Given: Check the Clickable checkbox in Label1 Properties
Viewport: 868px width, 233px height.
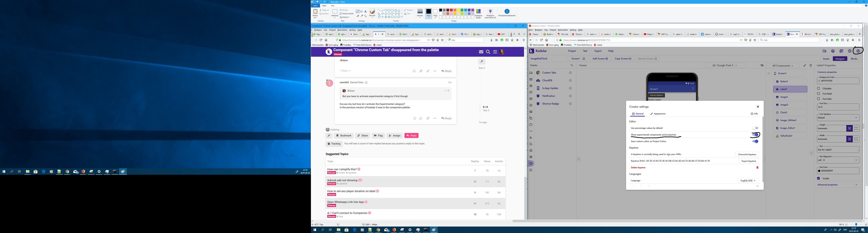Looking at the screenshot, I should pos(818,89).
